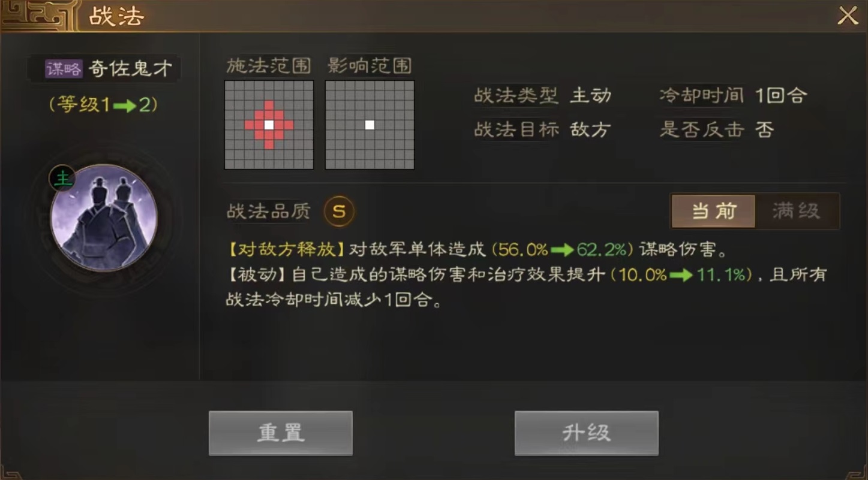Image resolution: width=868 pixels, height=480 pixels.
Task: Click the purple 谋略 tag
Action: point(64,68)
